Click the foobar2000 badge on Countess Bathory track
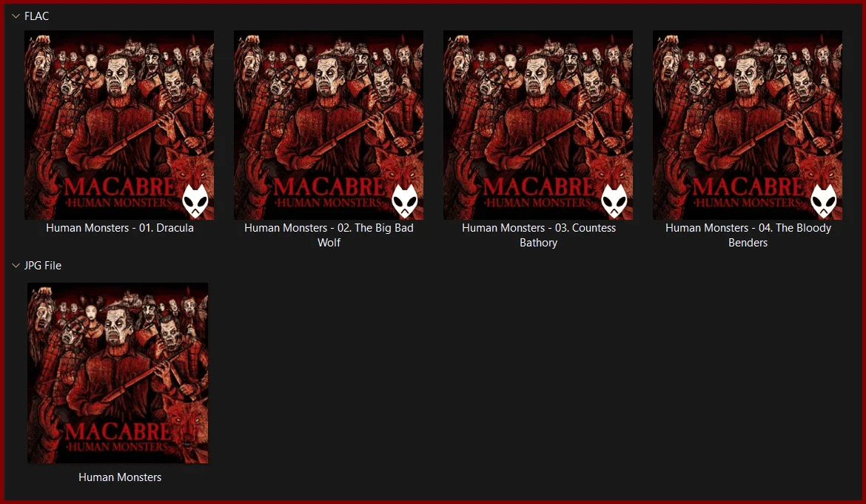This screenshot has width=866, height=504. (x=614, y=201)
